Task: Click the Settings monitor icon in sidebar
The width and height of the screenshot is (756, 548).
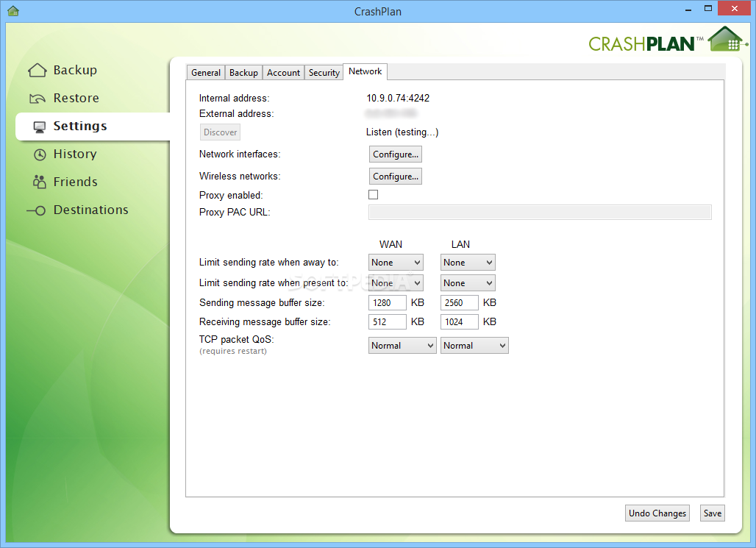Action: tap(40, 127)
